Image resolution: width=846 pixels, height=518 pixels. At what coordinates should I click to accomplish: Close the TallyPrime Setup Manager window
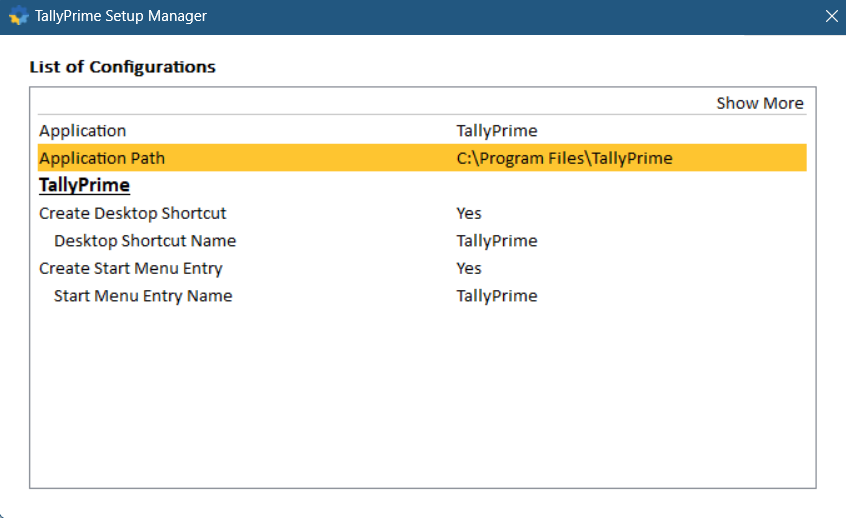point(831,16)
